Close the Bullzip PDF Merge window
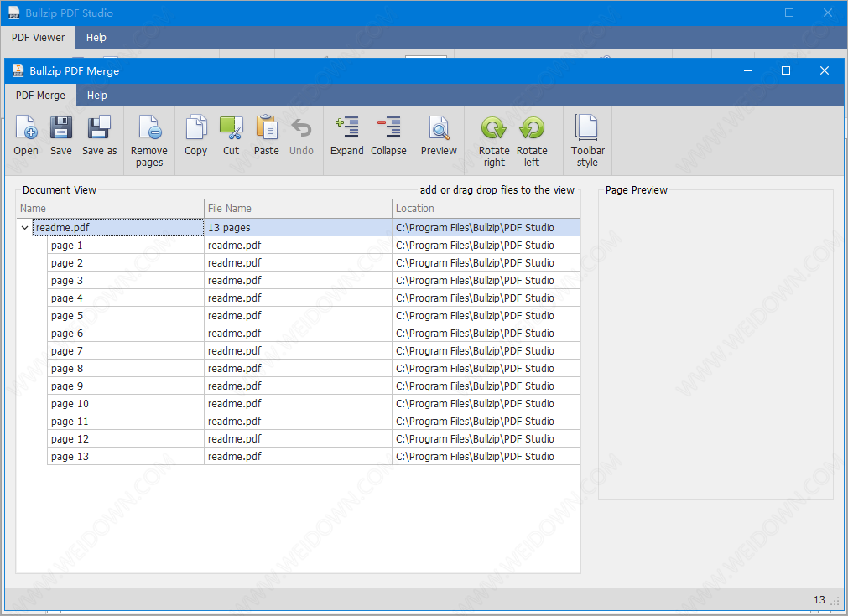This screenshot has width=848, height=616. click(825, 70)
